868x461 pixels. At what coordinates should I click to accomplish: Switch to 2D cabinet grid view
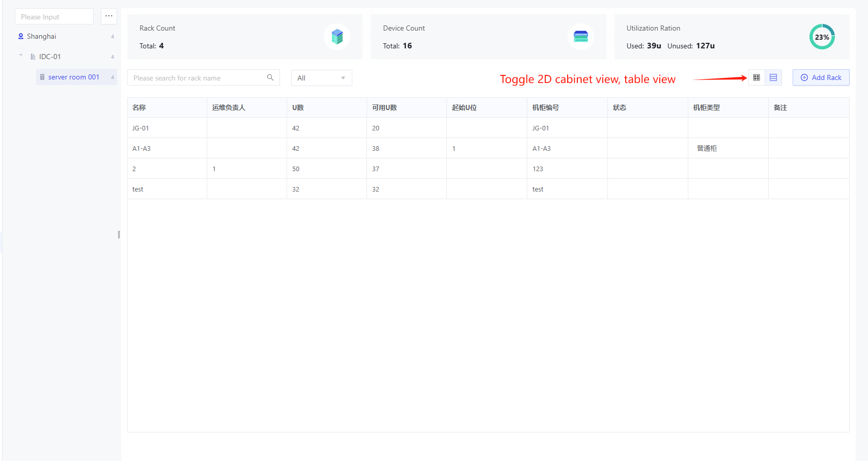click(757, 77)
